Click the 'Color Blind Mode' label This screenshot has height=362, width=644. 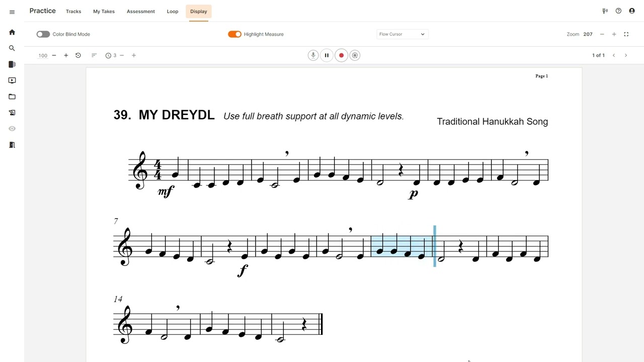(x=71, y=34)
